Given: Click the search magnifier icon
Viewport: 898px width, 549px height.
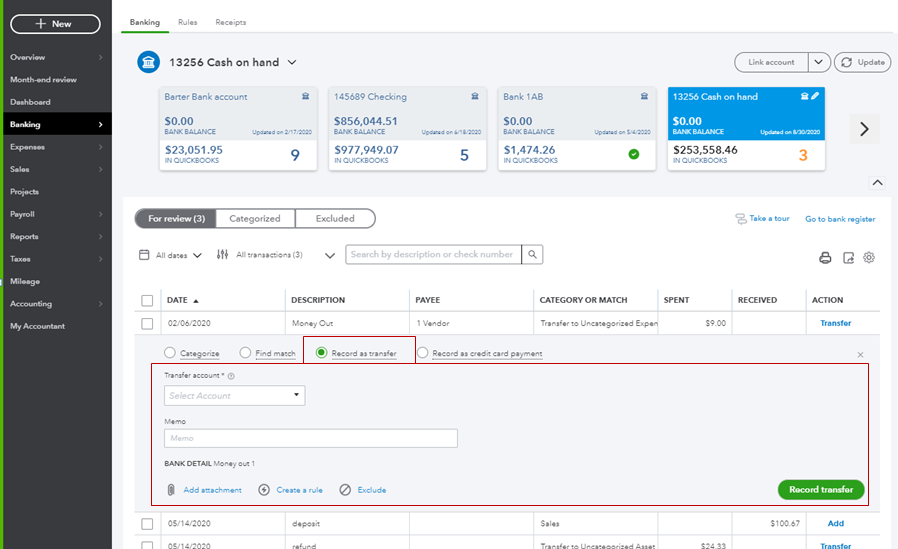Looking at the screenshot, I should 532,254.
